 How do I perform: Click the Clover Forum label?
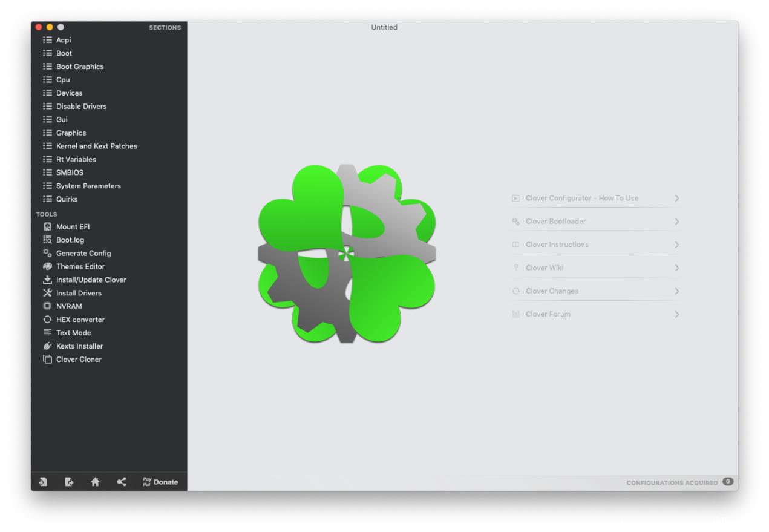click(548, 314)
